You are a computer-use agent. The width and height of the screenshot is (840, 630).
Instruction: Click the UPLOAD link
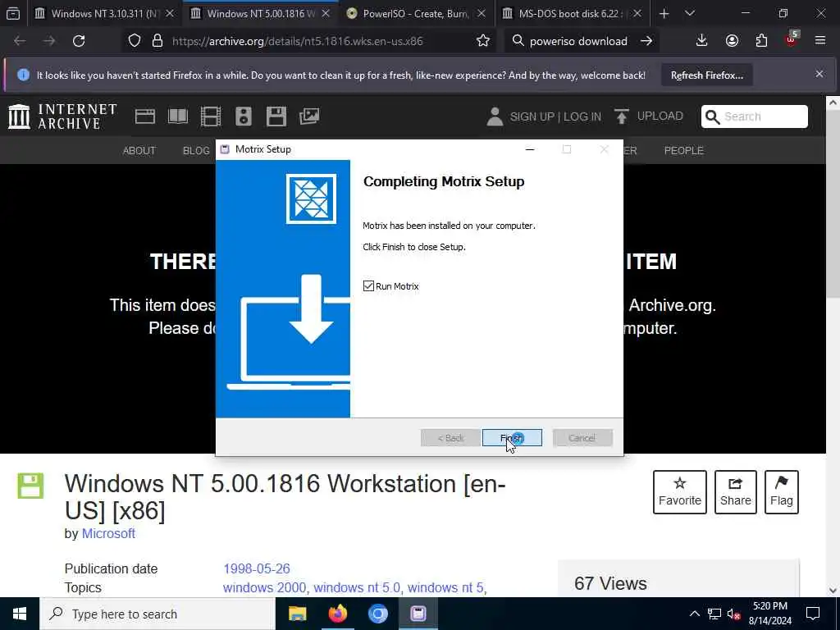(x=649, y=116)
